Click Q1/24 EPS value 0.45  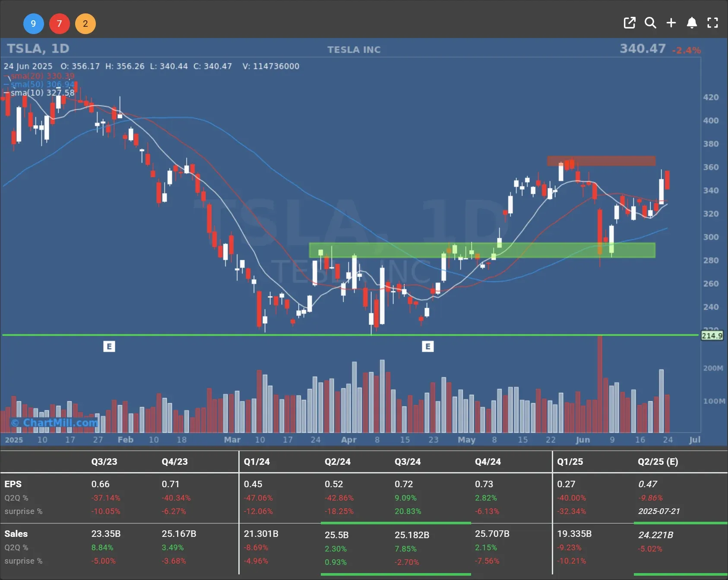pyautogui.click(x=253, y=484)
